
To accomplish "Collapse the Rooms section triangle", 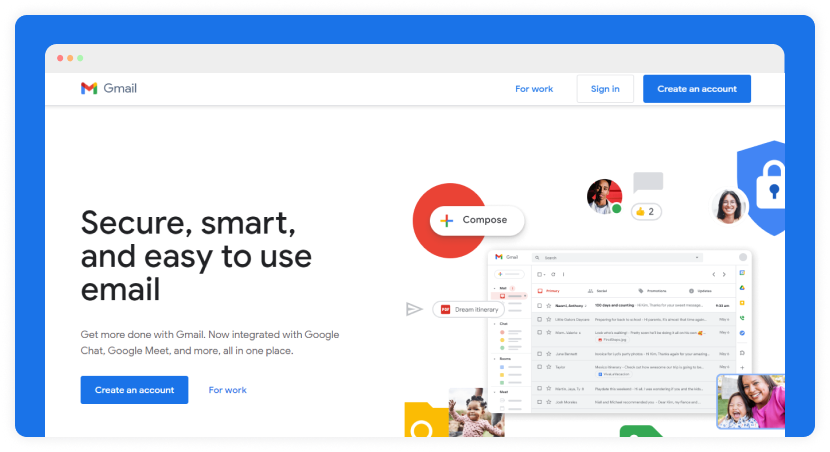I will click(494, 359).
